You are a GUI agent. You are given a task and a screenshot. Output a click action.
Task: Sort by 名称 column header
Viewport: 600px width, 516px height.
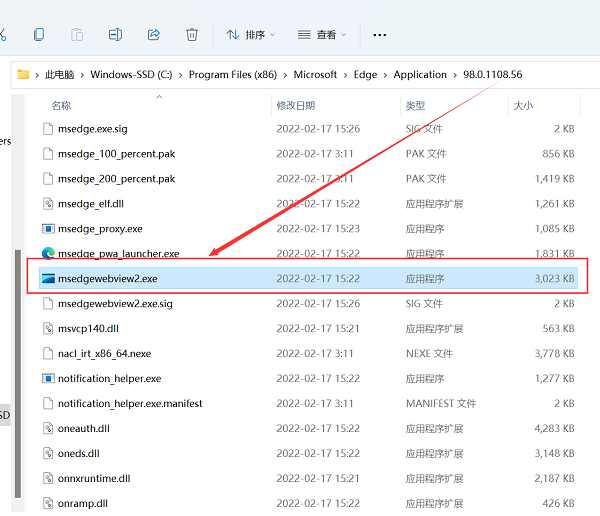[62, 105]
